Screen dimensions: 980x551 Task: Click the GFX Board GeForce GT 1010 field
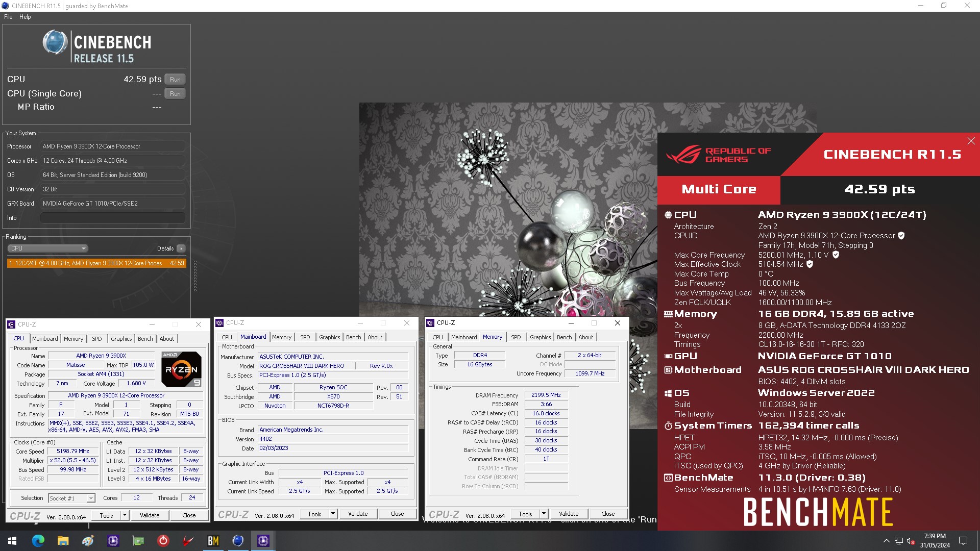[113, 204]
